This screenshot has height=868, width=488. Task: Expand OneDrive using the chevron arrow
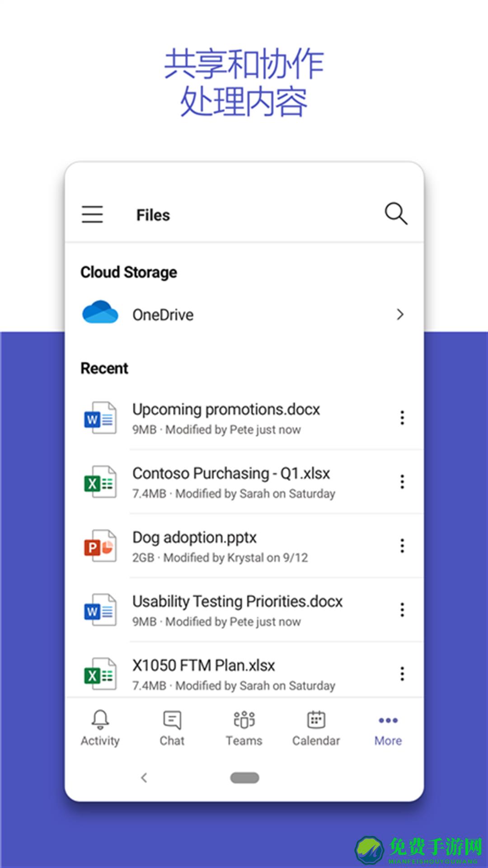(x=400, y=315)
